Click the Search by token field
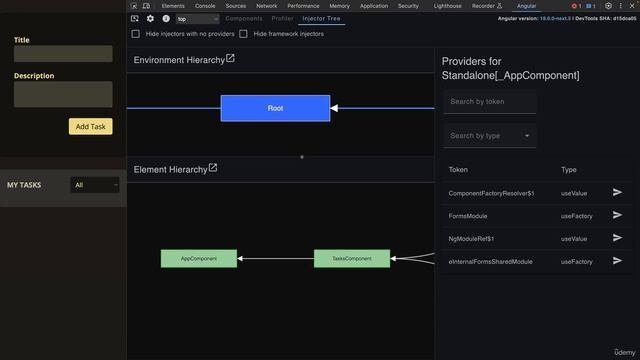This screenshot has height=360, width=640. [x=489, y=102]
